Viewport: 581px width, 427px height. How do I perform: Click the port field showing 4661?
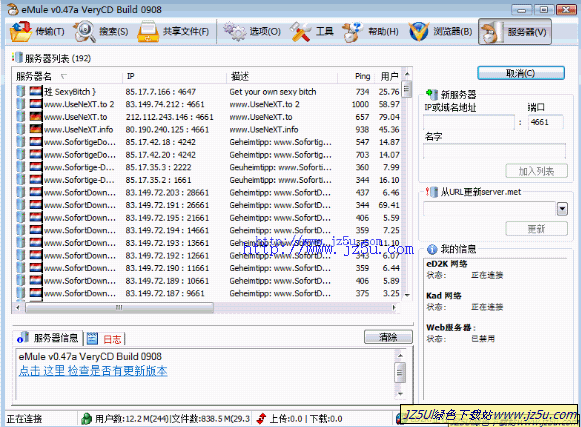click(546, 122)
